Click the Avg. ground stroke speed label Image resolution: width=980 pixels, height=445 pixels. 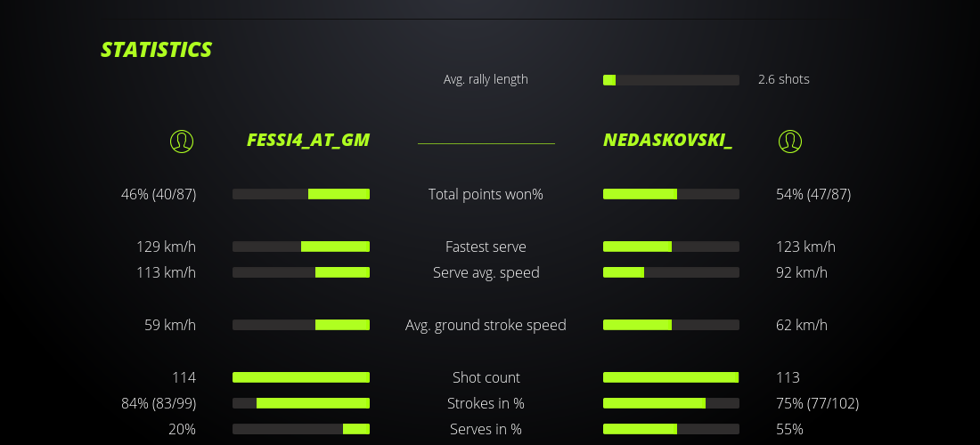click(486, 325)
